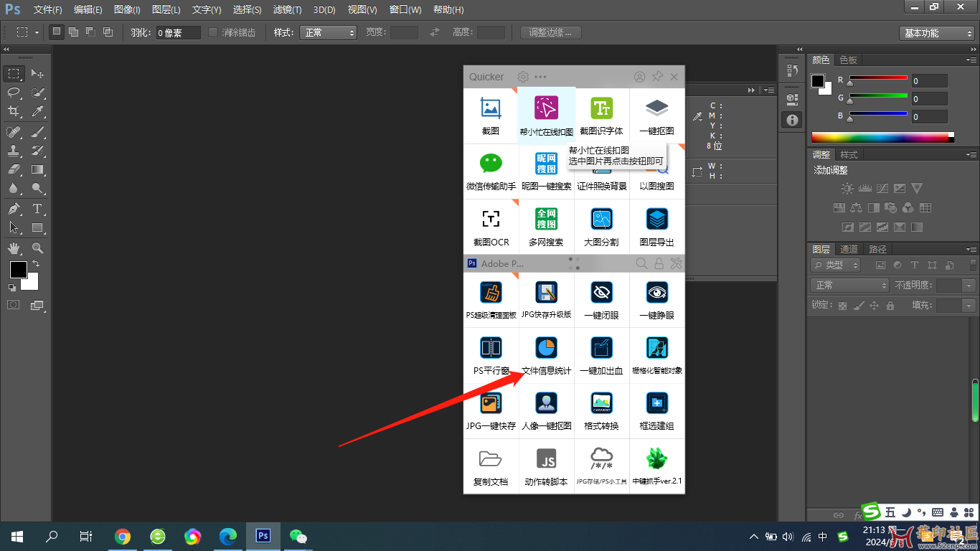Select the Move tool in Photoshop toolbox
980x551 pixels.
37,74
